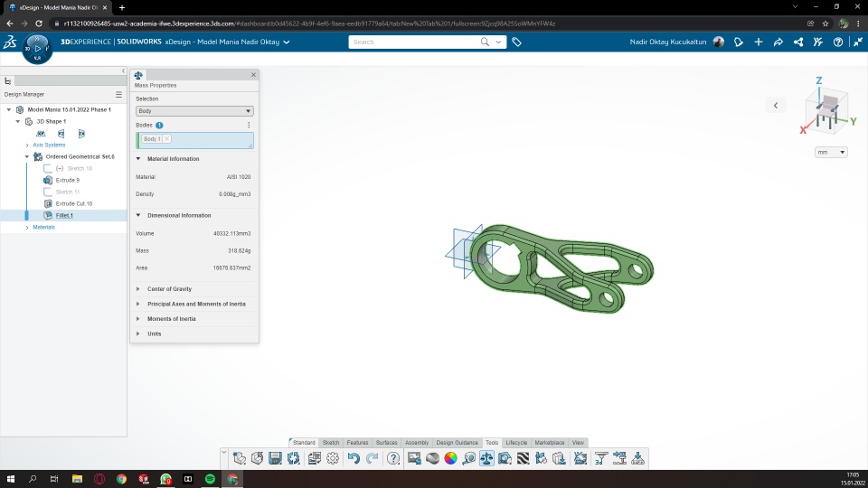Viewport: 868px width, 488px height.
Task: Click the Capture image tool icon
Action: point(414,458)
